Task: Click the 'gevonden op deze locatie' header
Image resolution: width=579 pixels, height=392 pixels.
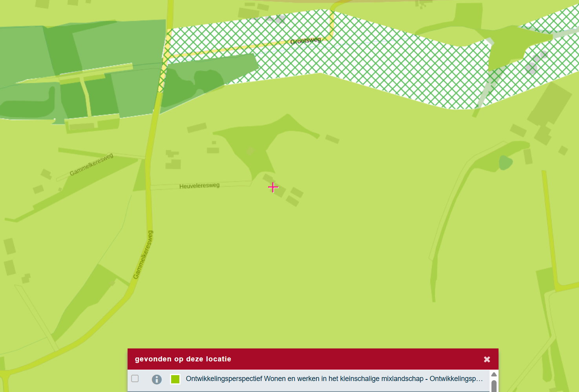Action: click(183, 359)
